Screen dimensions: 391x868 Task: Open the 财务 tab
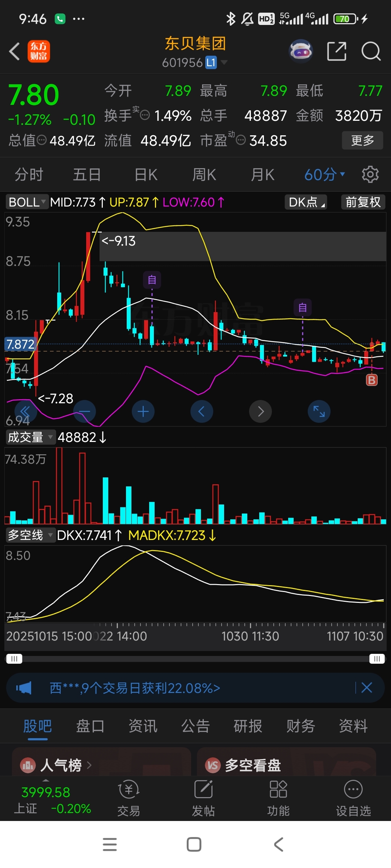coord(301,726)
